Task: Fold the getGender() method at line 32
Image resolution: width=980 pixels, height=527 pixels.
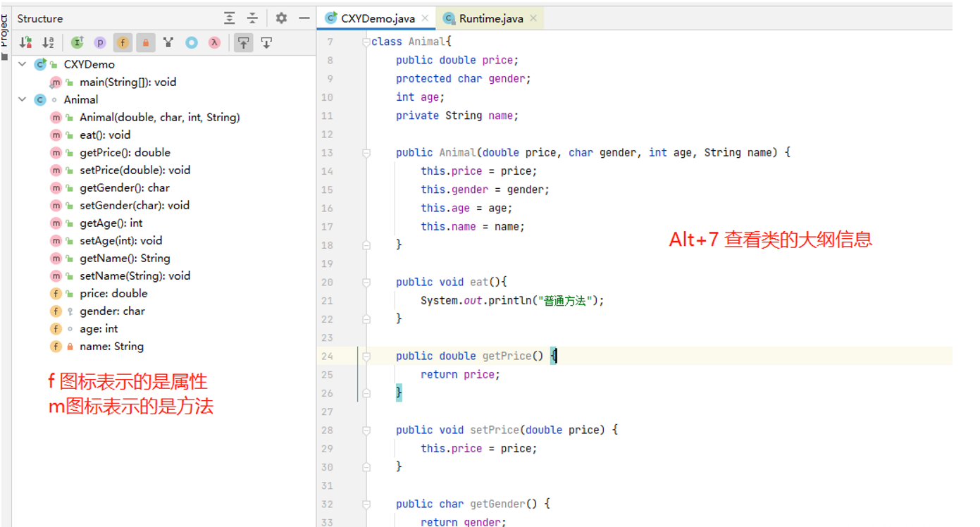Action: [x=366, y=504]
